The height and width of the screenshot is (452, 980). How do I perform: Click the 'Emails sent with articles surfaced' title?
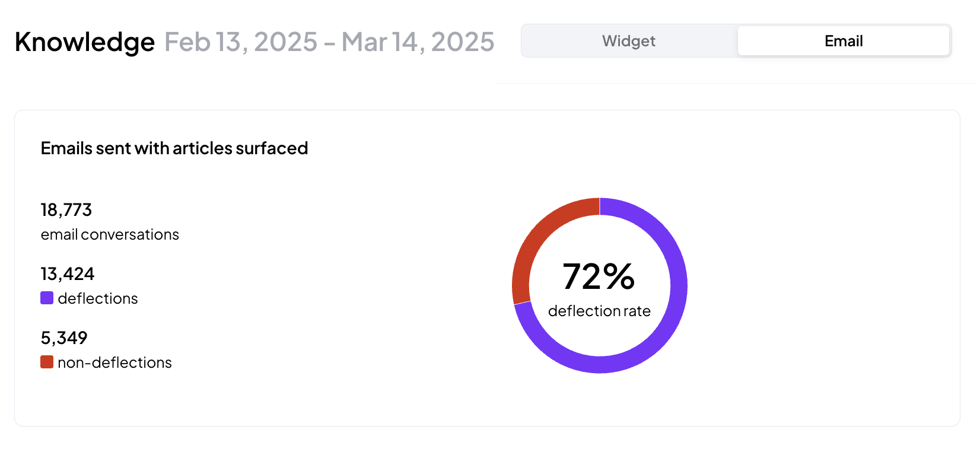click(174, 148)
